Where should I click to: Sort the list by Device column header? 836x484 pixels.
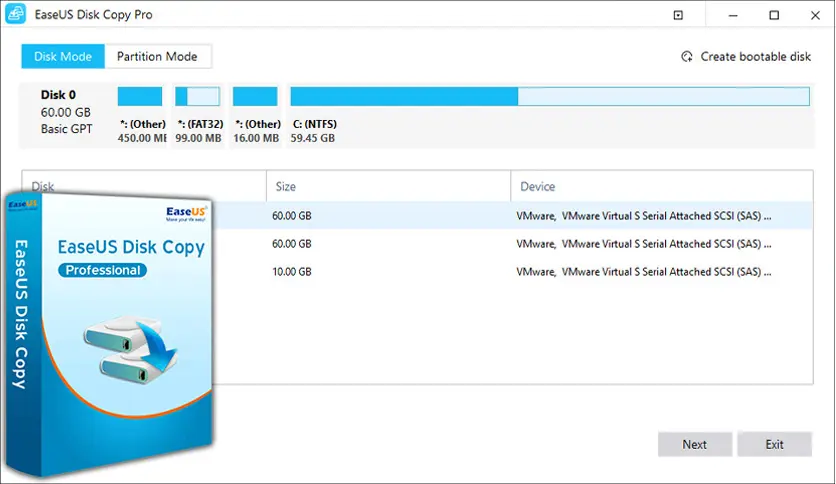click(537, 186)
